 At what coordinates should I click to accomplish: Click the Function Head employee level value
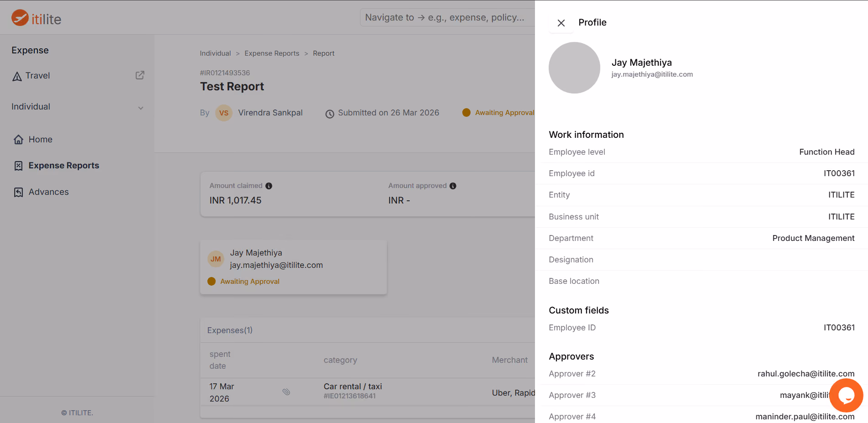pyautogui.click(x=827, y=152)
